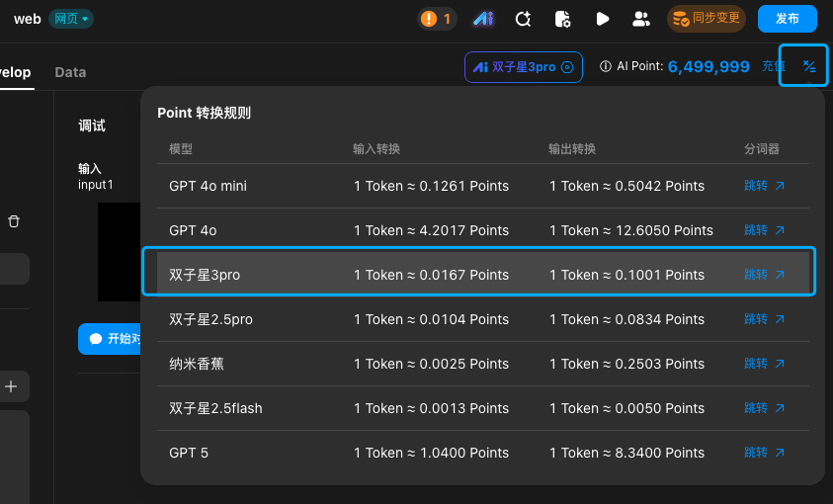The width and height of the screenshot is (833, 504).
Task: Click the 同步变更 sync changes button
Action: [x=707, y=19]
